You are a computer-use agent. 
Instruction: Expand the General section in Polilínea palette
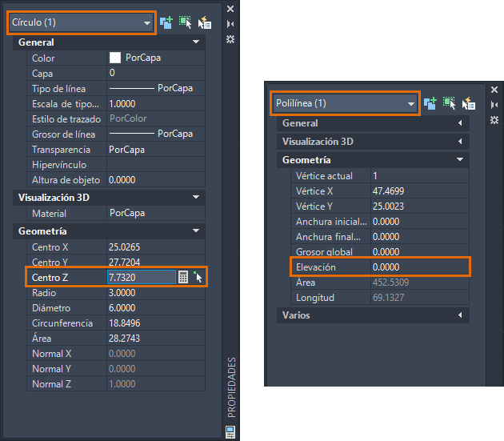click(460, 123)
